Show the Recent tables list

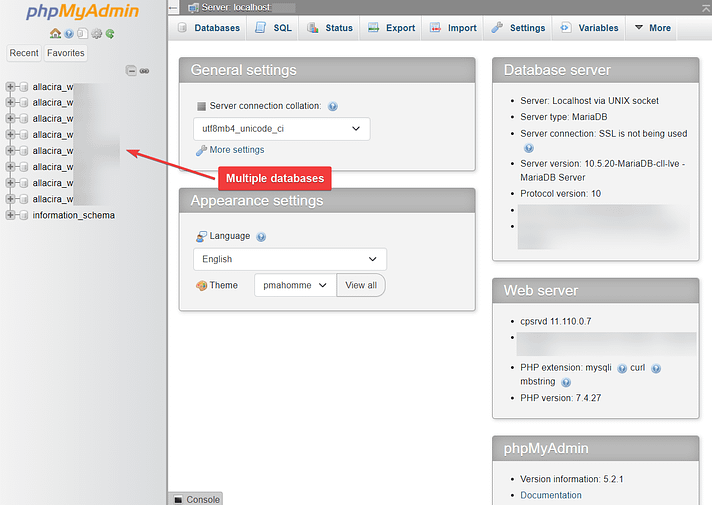pos(24,53)
